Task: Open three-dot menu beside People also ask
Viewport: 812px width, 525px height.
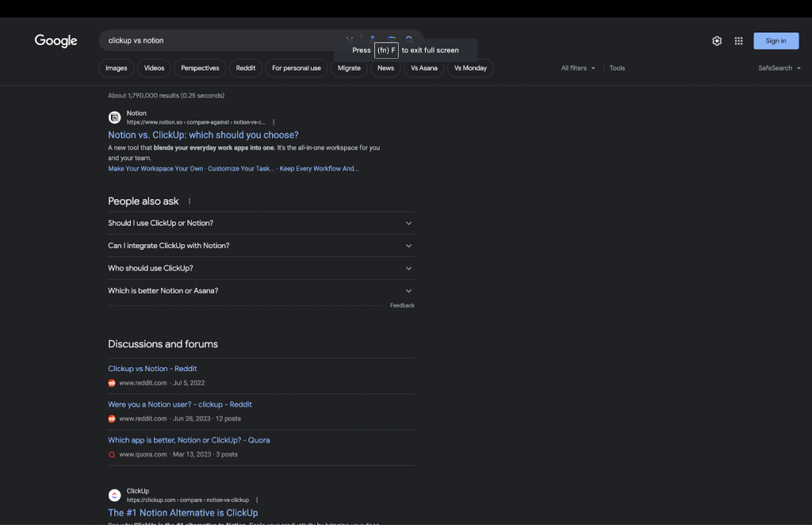Action: point(189,201)
